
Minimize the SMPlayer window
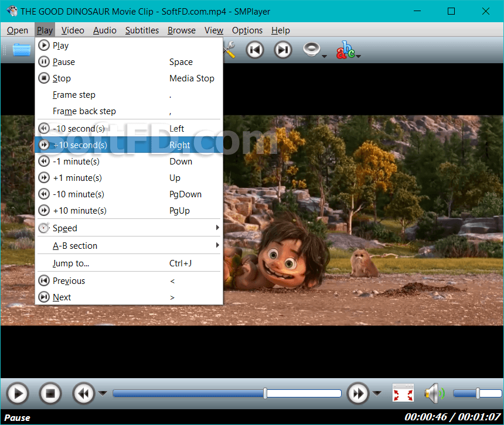pos(417,11)
